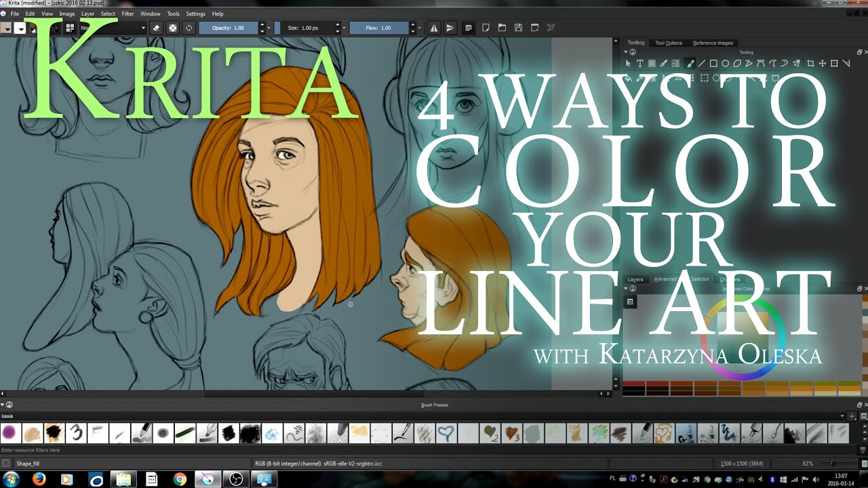Float the Toolbox docker

(860, 52)
